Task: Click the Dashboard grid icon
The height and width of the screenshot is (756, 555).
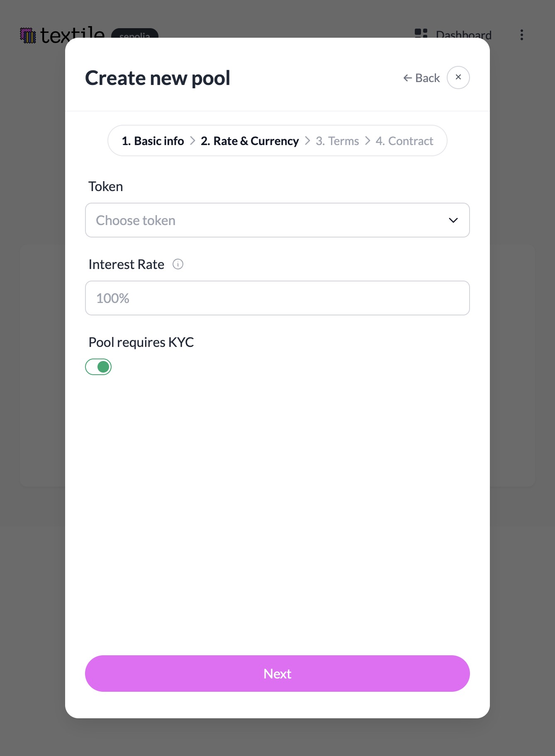Action: pos(421,33)
